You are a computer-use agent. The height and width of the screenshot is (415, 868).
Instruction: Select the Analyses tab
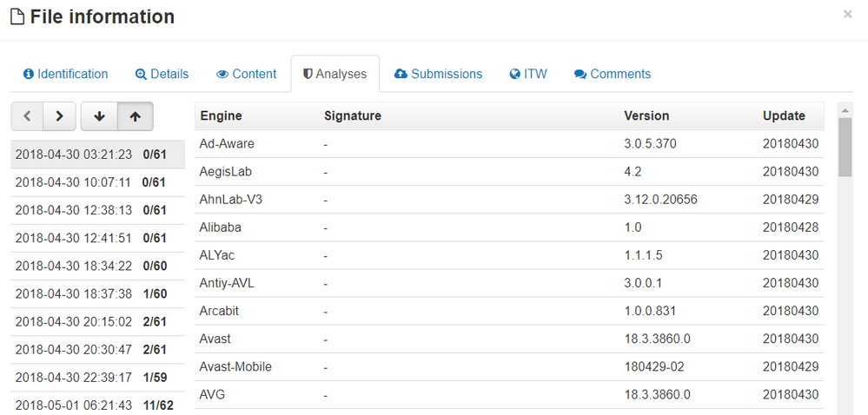click(x=335, y=74)
